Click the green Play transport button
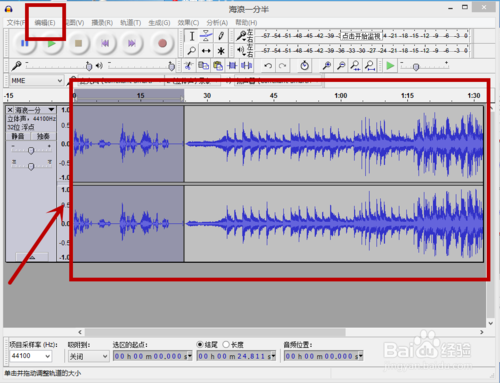This screenshot has height=383, width=500. point(51,43)
